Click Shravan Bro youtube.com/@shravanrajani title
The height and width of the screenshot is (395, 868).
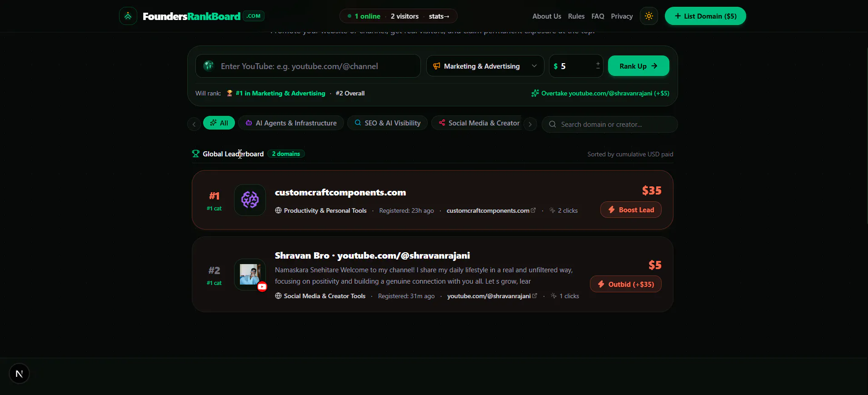pos(372,255)
